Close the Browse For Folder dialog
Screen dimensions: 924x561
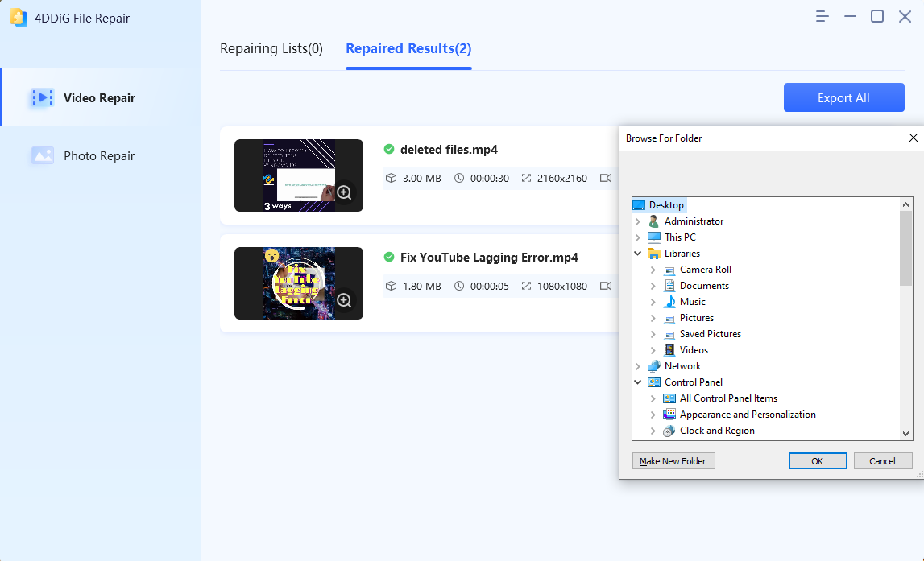[x=913, y=138]
